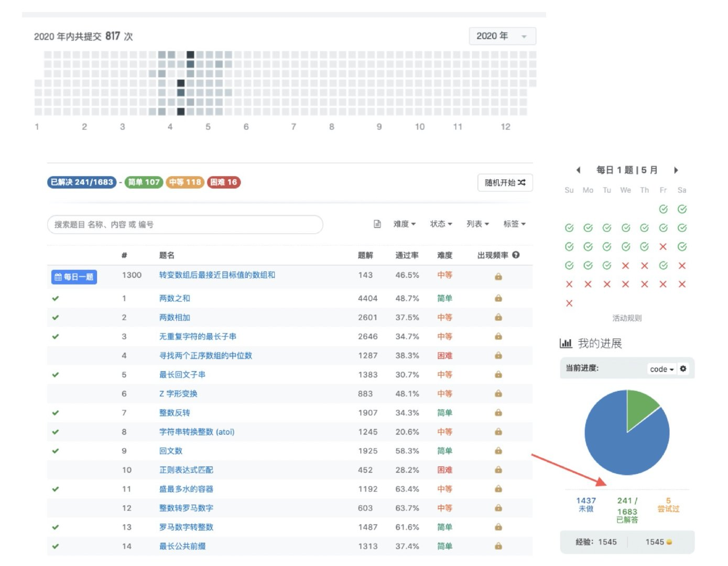The width and height of the screenshot is (728, 566).
Task: Click the checkmark under Fr in first calendar row
Action: (663, 209)
